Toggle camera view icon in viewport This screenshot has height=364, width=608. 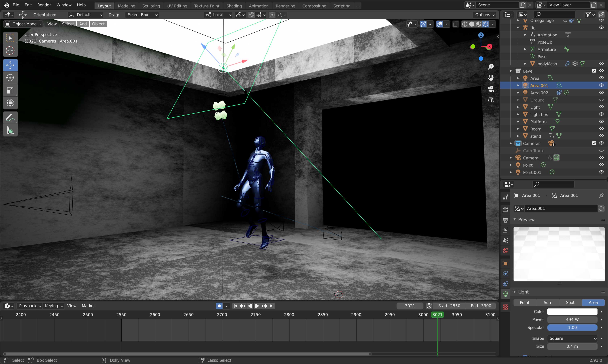click(x=491, y=89)
